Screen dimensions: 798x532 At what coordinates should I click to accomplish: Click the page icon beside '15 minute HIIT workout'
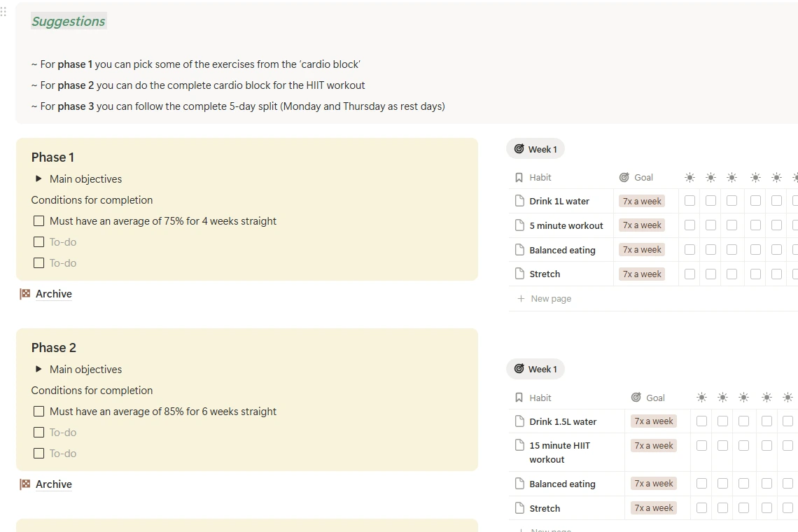coord(519,445)
